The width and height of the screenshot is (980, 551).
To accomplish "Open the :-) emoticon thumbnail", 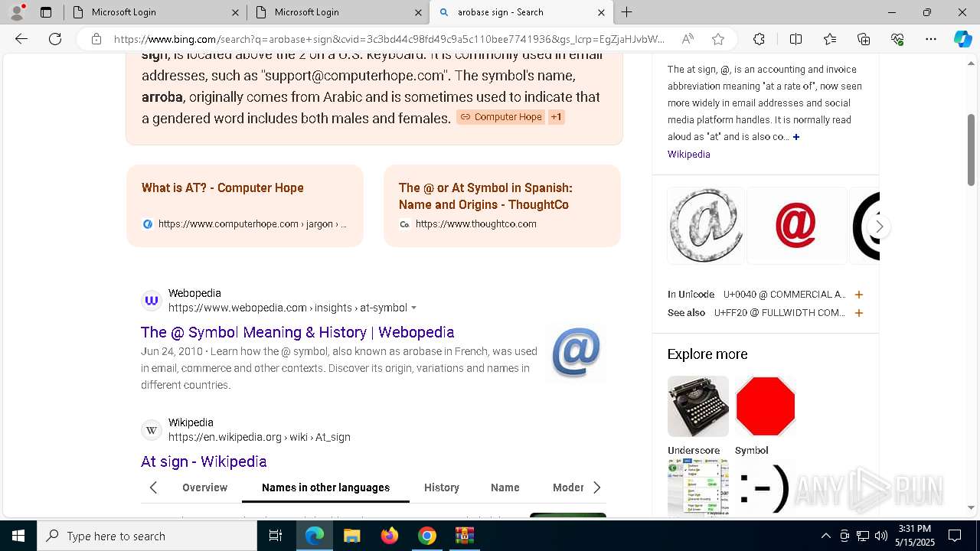I will pos(764,487).
